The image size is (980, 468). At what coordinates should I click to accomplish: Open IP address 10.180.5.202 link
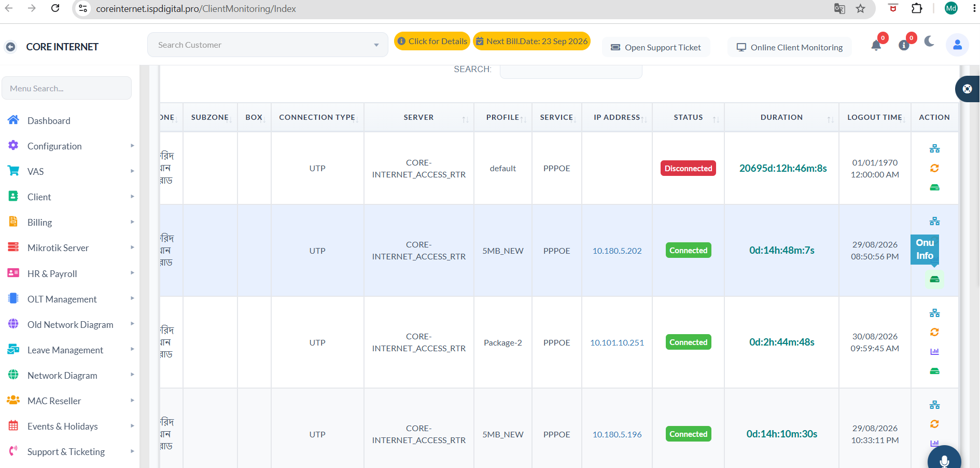[617, 251]
